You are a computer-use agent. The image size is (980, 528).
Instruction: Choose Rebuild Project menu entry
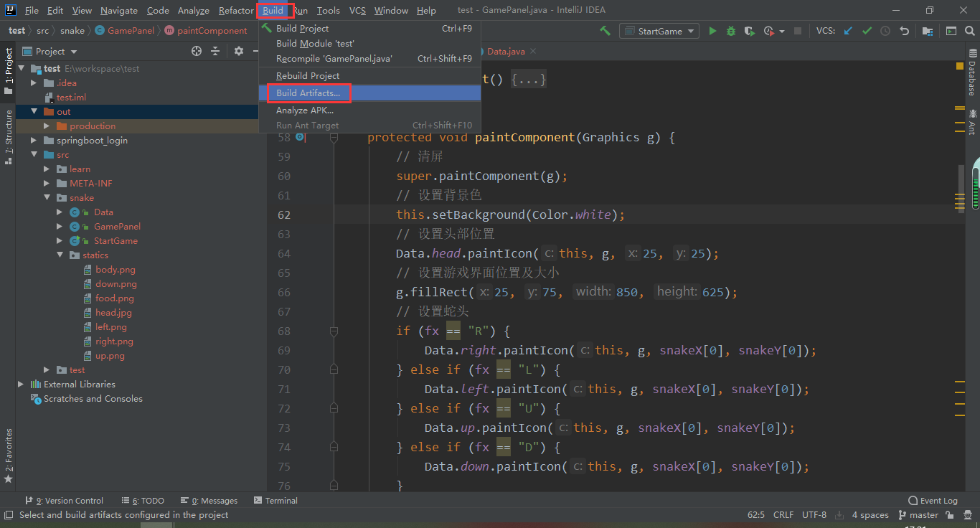308,76
